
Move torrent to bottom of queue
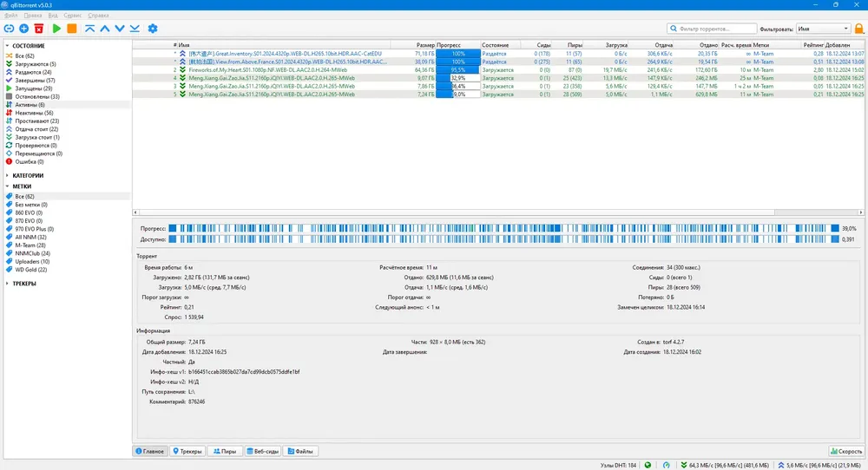click(x=135, y=29)
